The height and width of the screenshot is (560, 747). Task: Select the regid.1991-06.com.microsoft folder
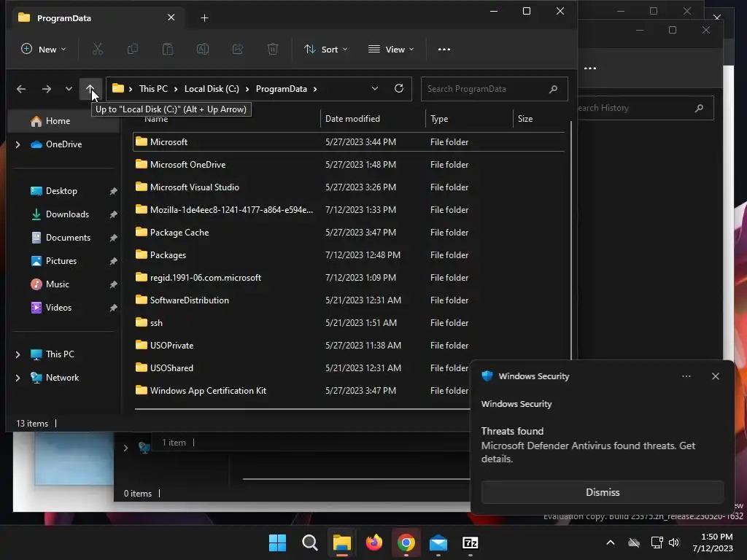[349, 278]
